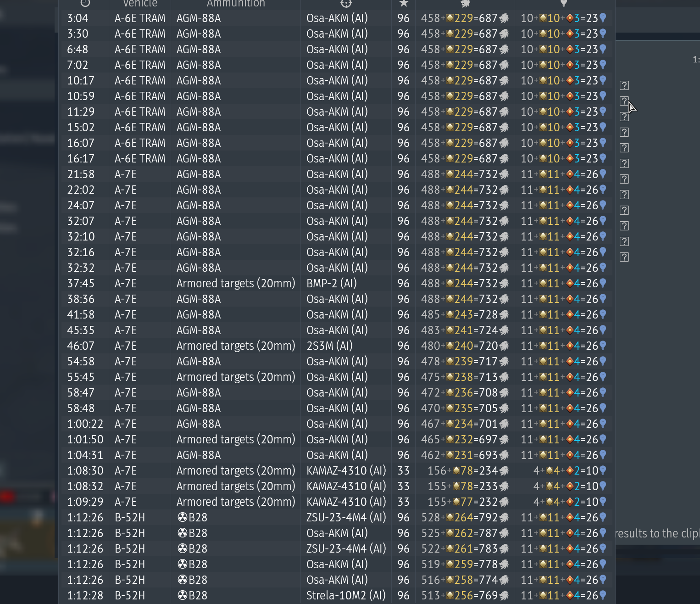Click the 513+256=769 reward cell
Viewport: 700px width, 604px height.
pos(465,596)
